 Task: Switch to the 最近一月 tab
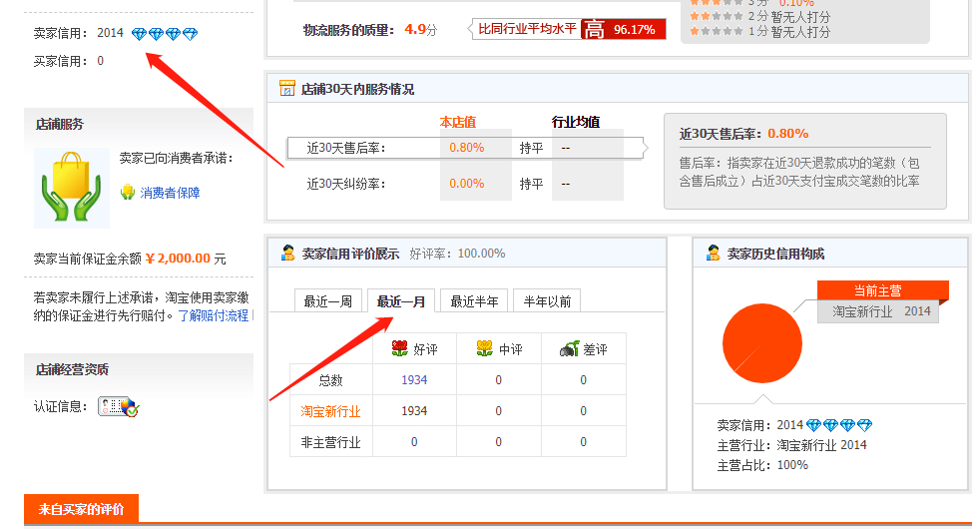(401, 300)
